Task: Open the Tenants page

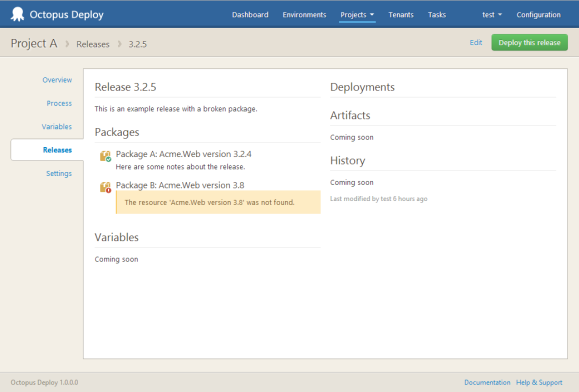Action: pyautogui.click(x=401, y=15)
